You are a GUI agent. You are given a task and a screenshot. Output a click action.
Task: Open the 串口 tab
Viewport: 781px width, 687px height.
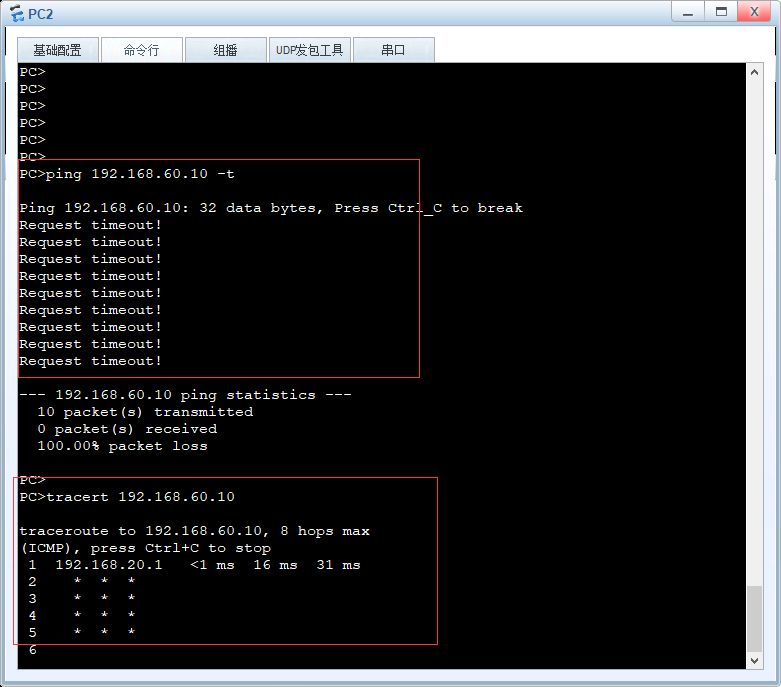393,50
